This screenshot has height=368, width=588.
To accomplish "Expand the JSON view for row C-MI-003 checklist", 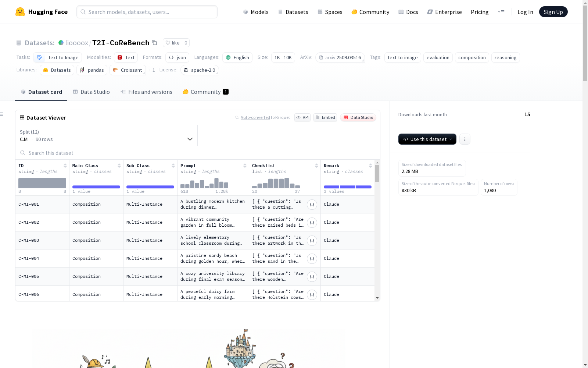I will (x=312, y=241).
